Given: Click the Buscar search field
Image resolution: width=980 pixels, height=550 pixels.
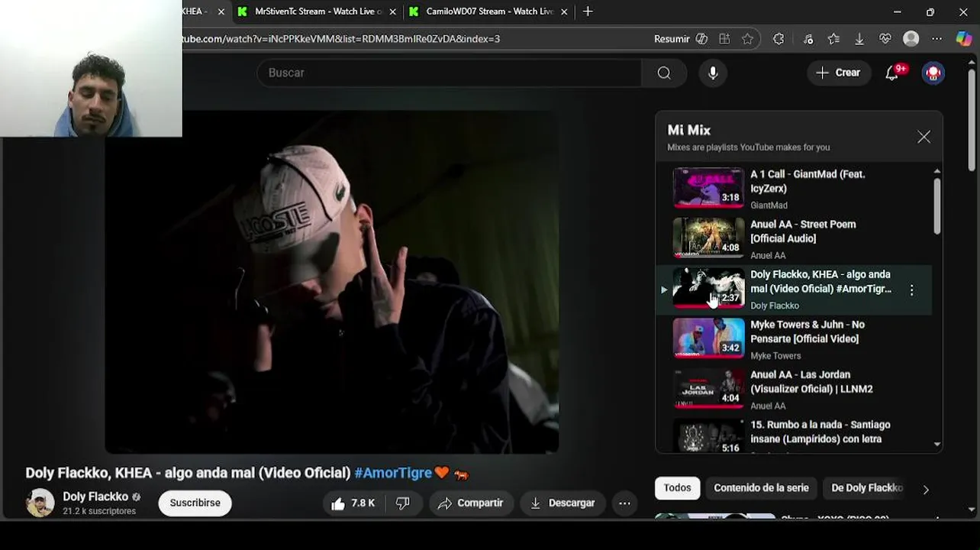Looking at the screenshot, I should tap(450, 73).
